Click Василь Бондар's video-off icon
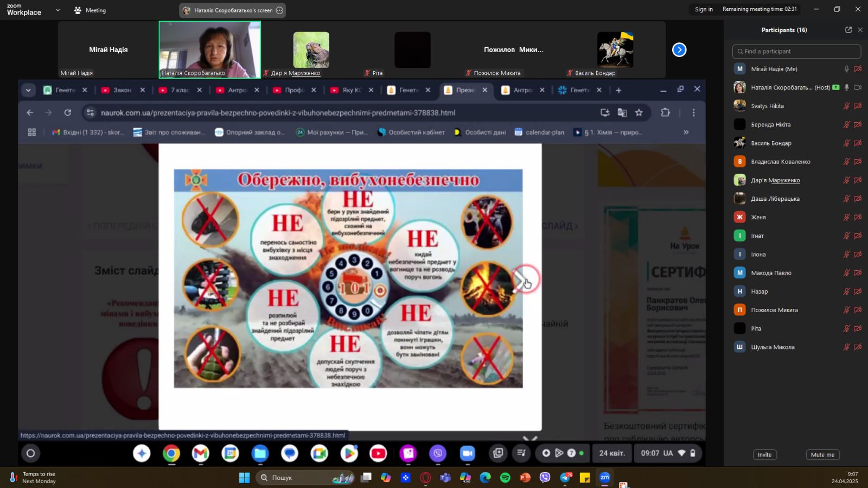The height and width of the screenshot is (488, 868). [858, 143]
